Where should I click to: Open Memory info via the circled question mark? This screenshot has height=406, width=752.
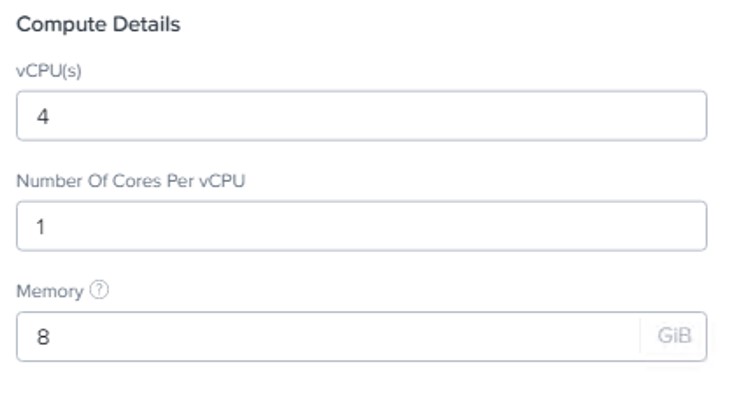coord(98,291)
